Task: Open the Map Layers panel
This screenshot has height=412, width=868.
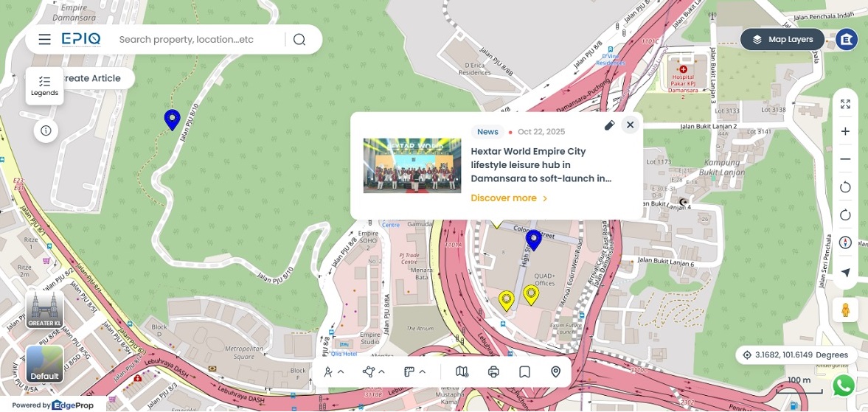Action: click(782, 40)
